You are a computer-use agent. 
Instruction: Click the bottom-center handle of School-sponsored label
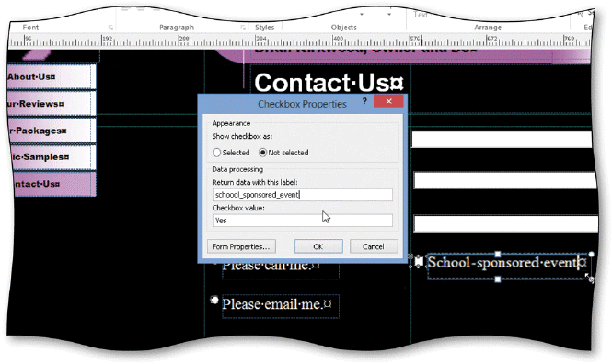point(498,279)
